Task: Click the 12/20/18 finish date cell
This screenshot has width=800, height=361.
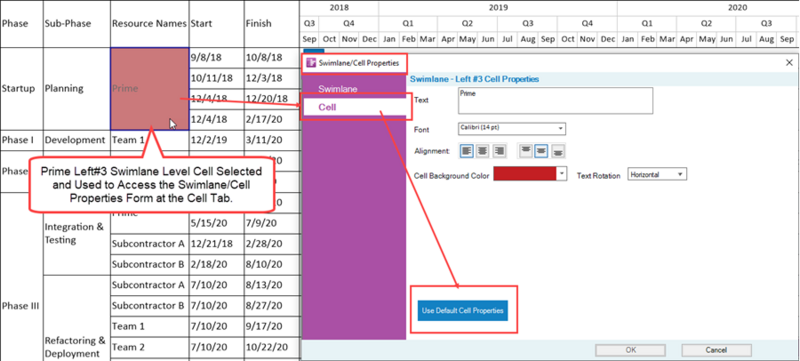Action: [x=271, y=99]
